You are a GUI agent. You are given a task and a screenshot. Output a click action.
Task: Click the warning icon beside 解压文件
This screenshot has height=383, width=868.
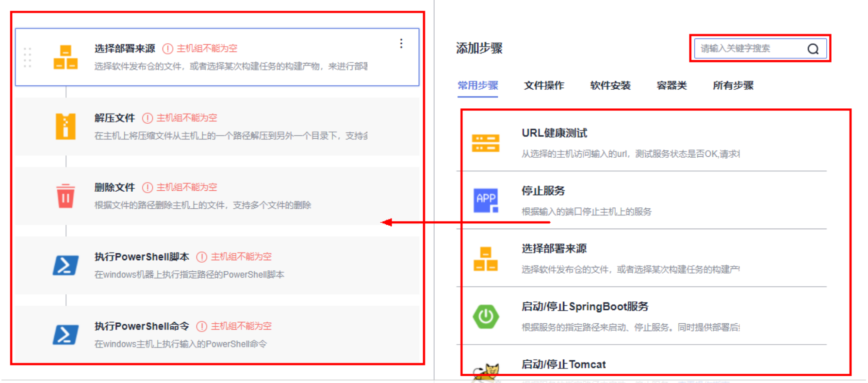coord(147,118)
